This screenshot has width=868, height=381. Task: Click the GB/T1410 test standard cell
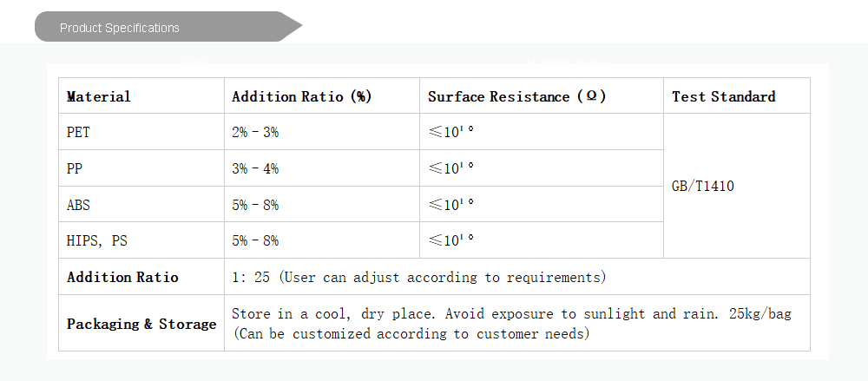tap(703, 187)
